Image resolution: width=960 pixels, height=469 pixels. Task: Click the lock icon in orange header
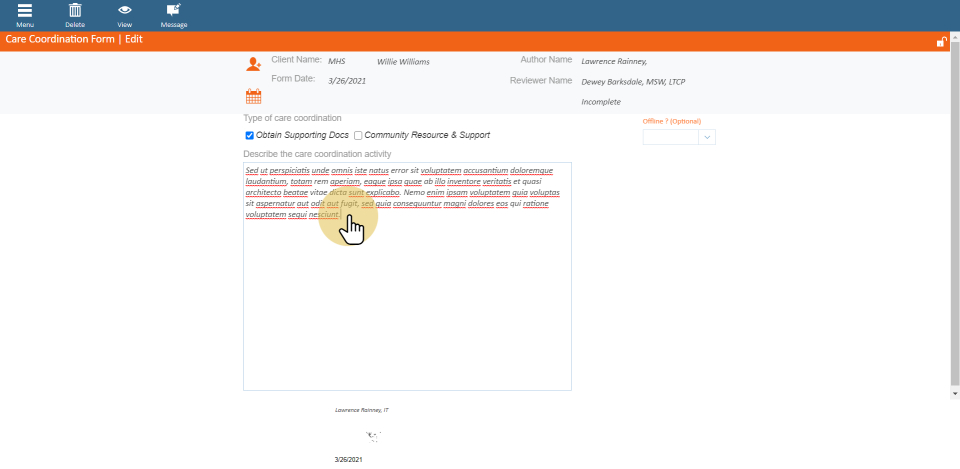point(941,42)
